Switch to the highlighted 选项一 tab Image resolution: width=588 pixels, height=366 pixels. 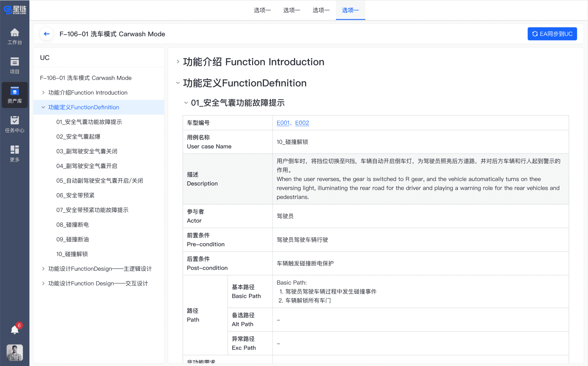click(x=350, y=10)
